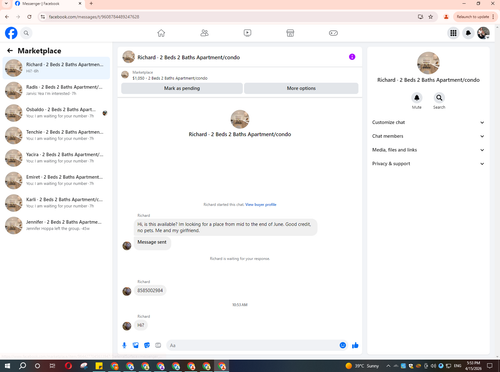Mute the conversation with bell icon

[x=417, y=98]
